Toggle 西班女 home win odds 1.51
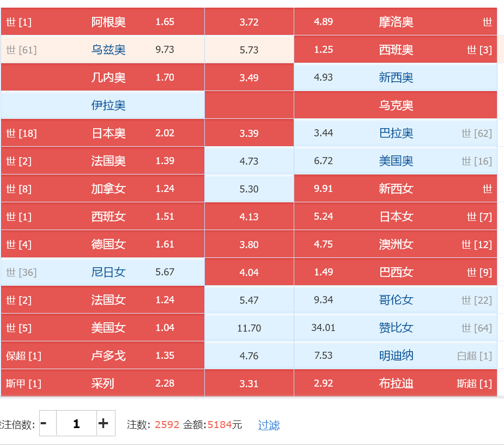This screenshot has height=445, width=504. tap(102, 216)
